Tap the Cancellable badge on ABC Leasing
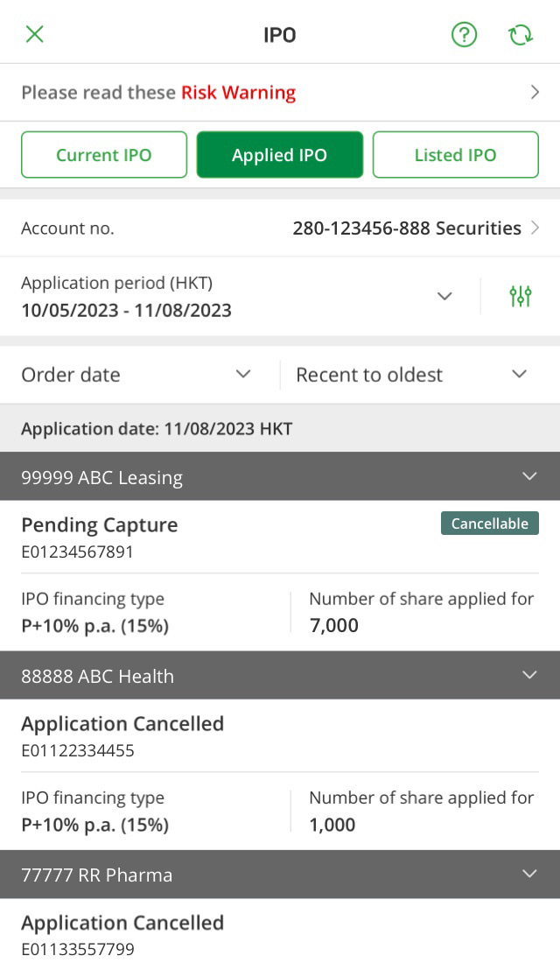 tap(489, 523)
